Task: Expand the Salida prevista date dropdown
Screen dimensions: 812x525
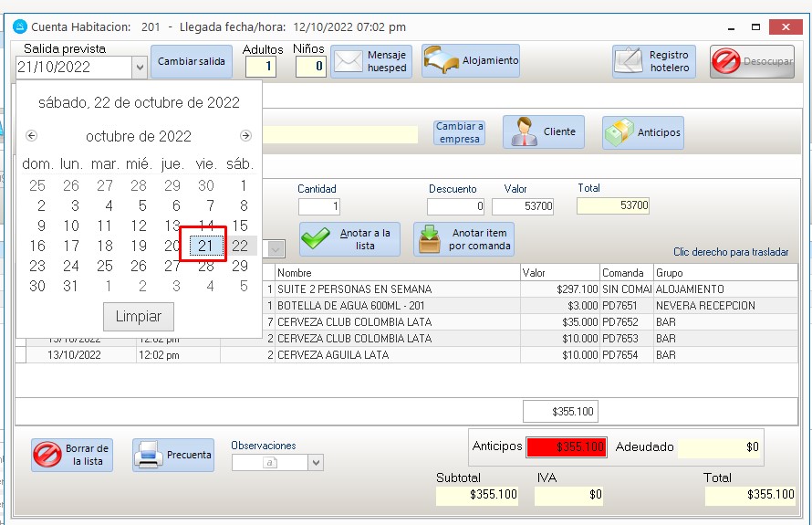Action: [139, 67]
